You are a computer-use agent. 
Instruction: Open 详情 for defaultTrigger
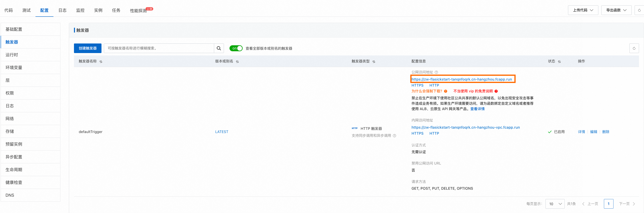pyautogui.click(x=581, y=132)
